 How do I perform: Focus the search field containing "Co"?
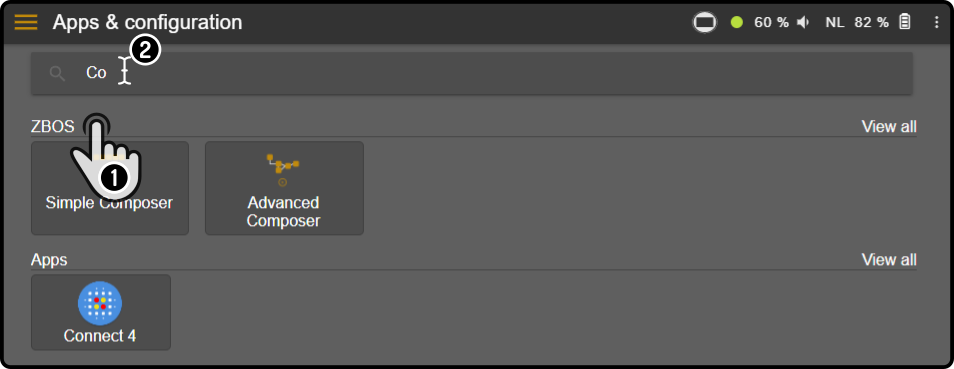coord(472,73)
